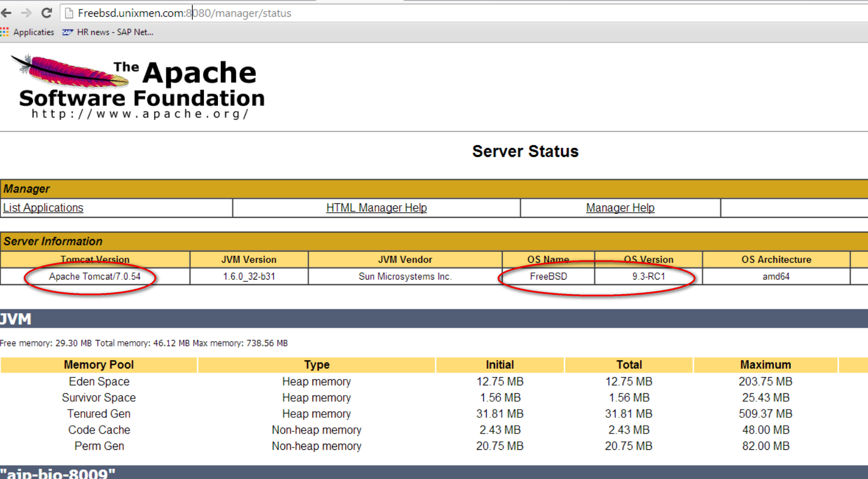Select the Code Cache row name
868x479 pixels.
(x=99, y=430)
